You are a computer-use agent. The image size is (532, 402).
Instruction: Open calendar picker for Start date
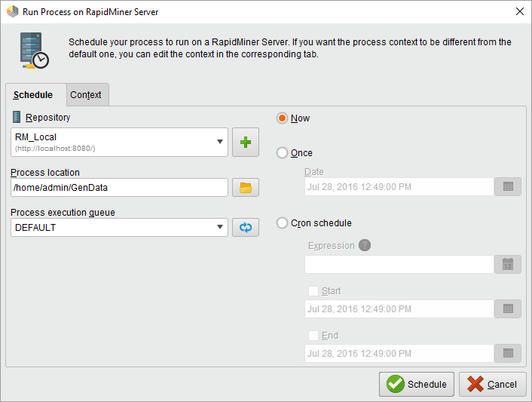click(x=508, y=309)
